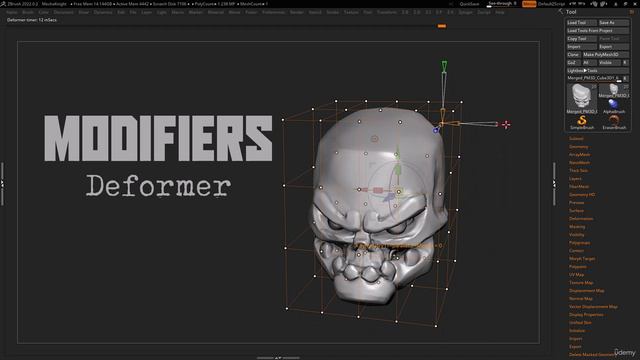Expand the Subtool sub-palette
The width and height of the screenshot is (640, 360).
576,139
